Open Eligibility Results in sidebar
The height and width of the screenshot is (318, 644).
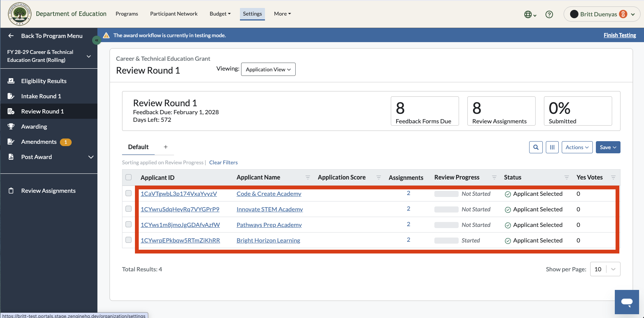44,81
